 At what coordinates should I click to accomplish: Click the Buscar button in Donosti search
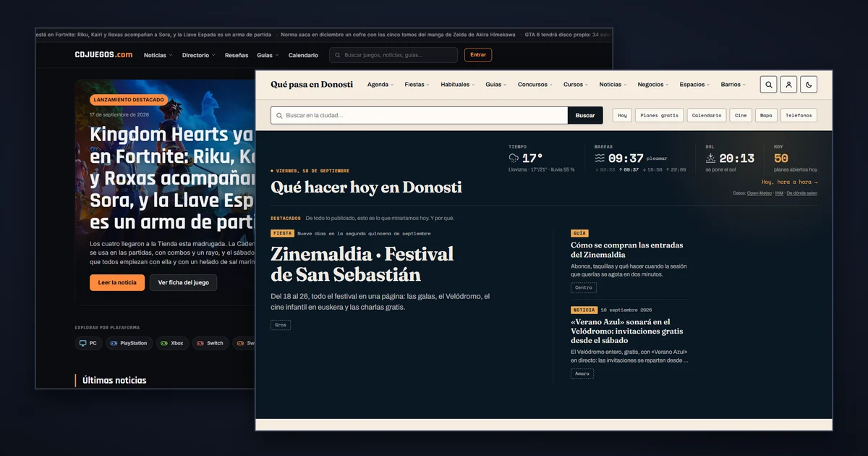pos(585,115)
